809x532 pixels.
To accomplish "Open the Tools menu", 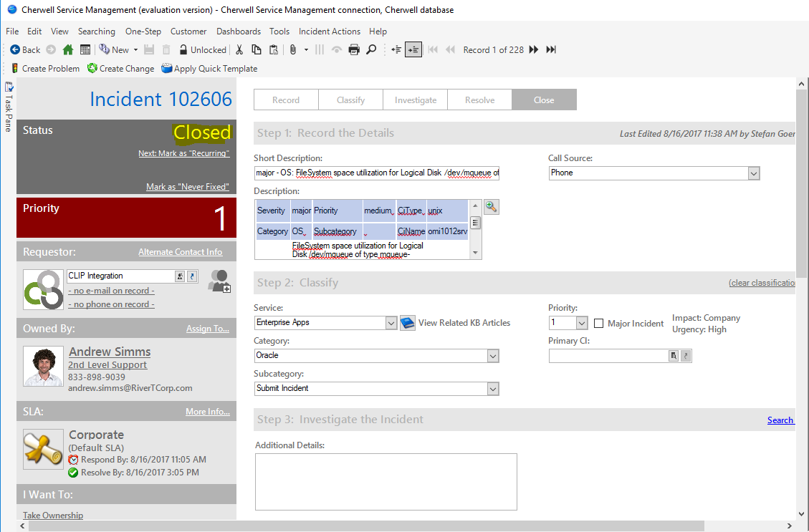I will click(279, 32).
